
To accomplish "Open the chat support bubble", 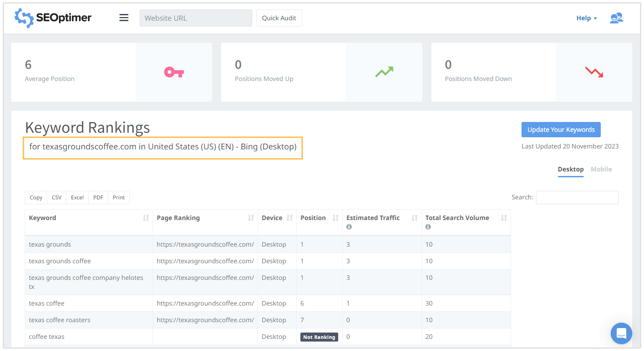I will click(621, 333).
